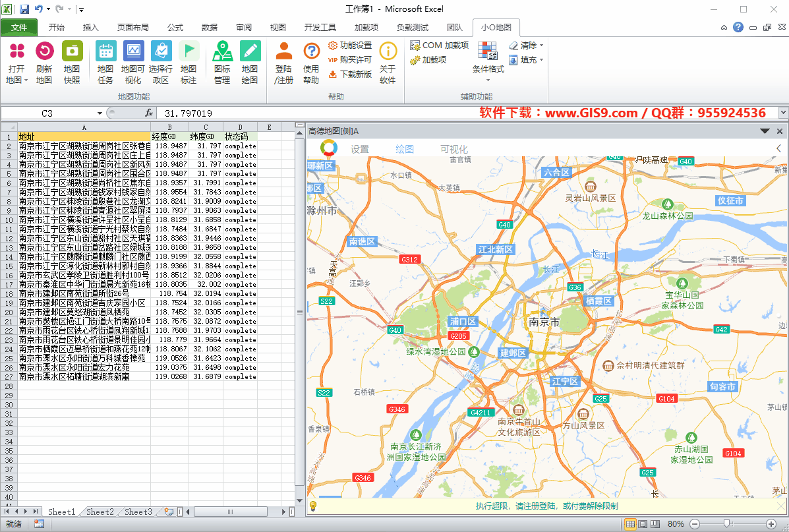Select the 绘图 tab in map panel

coord(405,149)
